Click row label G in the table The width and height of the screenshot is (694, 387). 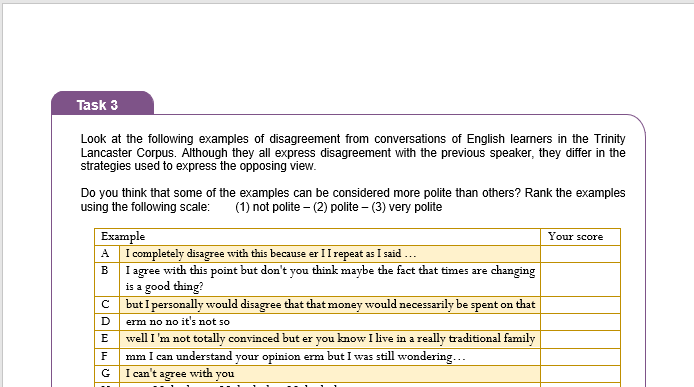coord(107,373)
